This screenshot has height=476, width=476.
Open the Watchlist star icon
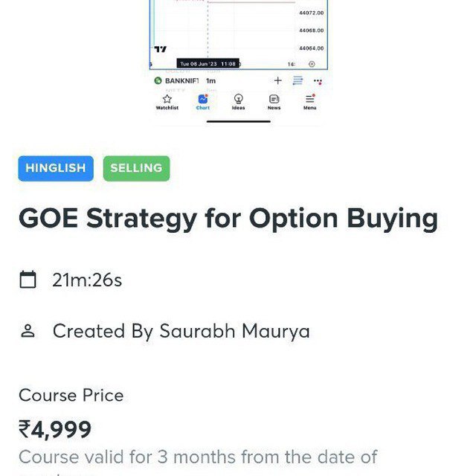point(167,99)
